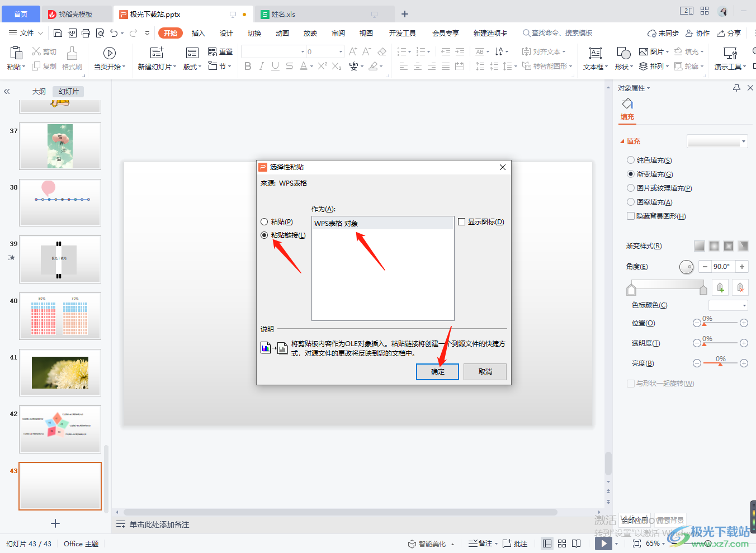This screenshot has height=553, width=756.
Task: Click the gradient stops color bar
Action: pyautogui.click(x=667, y=285)
